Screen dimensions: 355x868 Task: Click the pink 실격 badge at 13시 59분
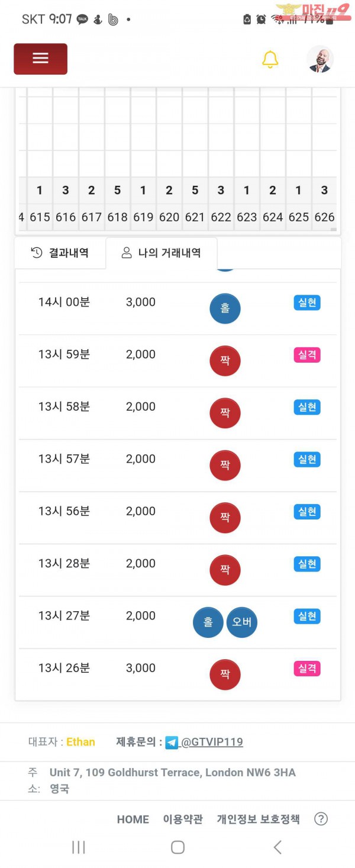coord(307,355)
